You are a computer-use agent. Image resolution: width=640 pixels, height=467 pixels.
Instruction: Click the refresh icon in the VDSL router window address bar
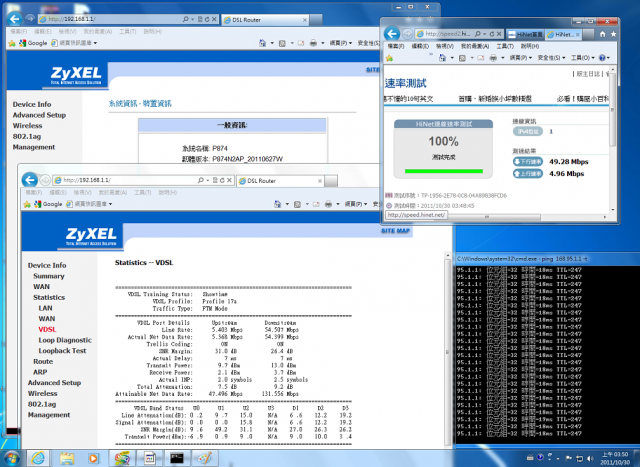[222, 180]
